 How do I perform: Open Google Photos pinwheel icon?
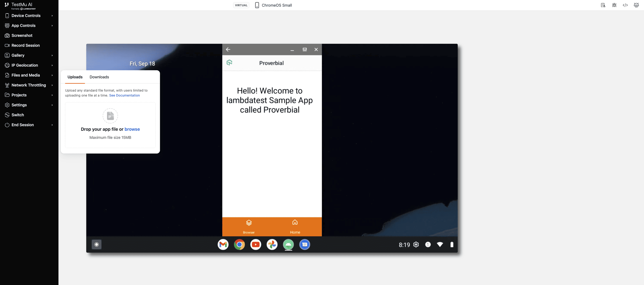pos(272,244)
